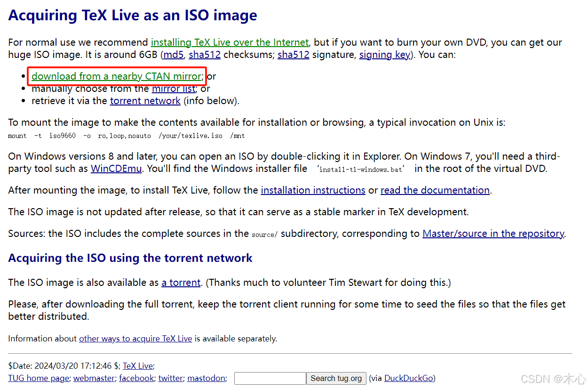This screenshot has height=389, width=588.
Task: Click 'download from a nearby CTAN mirror'
Action: click(116, 76)
